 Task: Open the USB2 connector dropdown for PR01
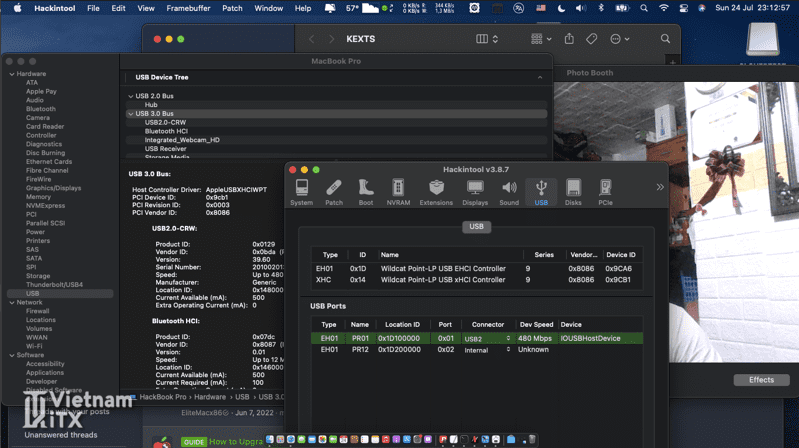(x=486, y=338)
